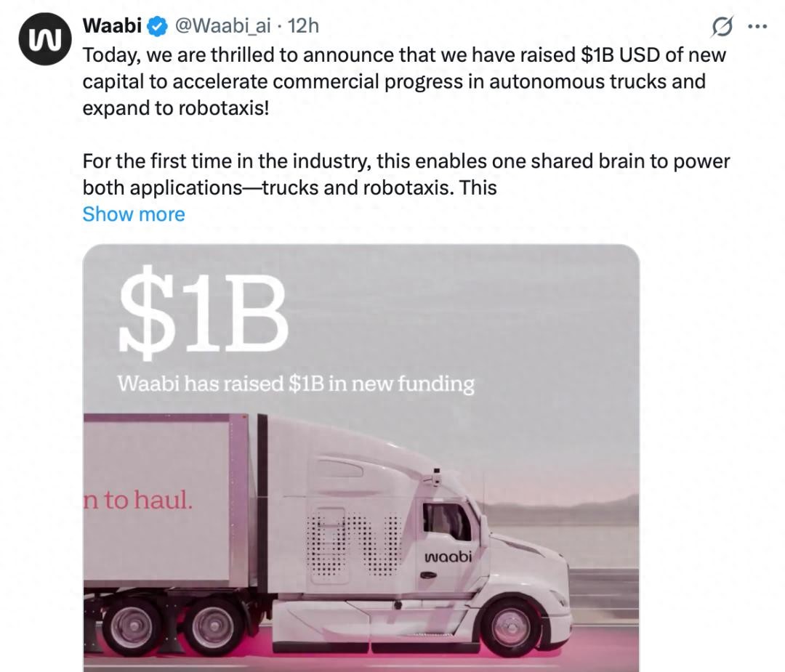
Task: Click the truck cab side window
Action: (x=446, y=521)
